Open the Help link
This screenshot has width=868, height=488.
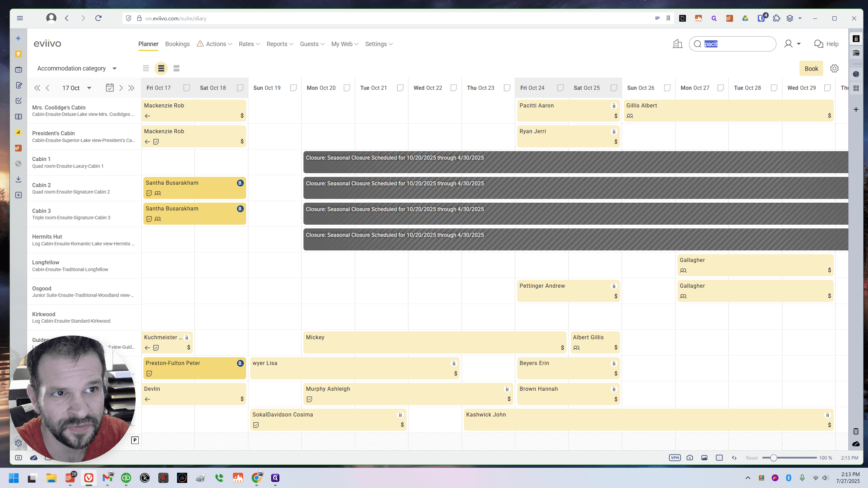pyautogui.click(x=826, y=44)
